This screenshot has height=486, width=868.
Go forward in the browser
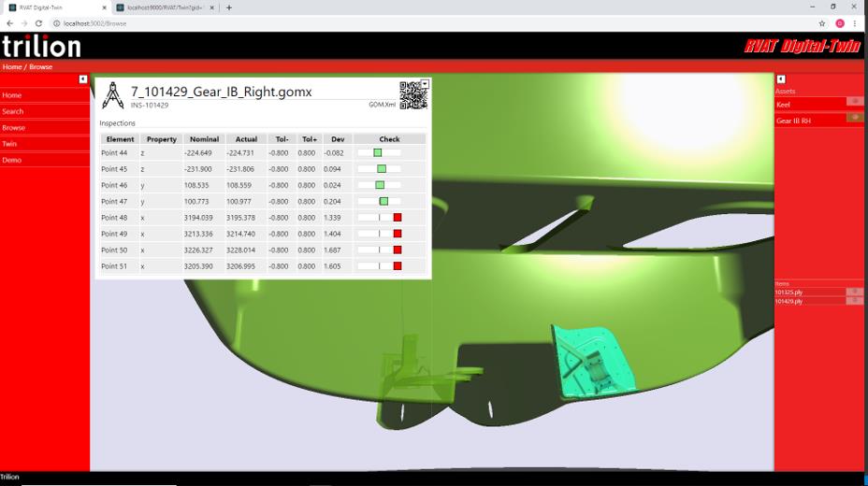tap(24, 23)
